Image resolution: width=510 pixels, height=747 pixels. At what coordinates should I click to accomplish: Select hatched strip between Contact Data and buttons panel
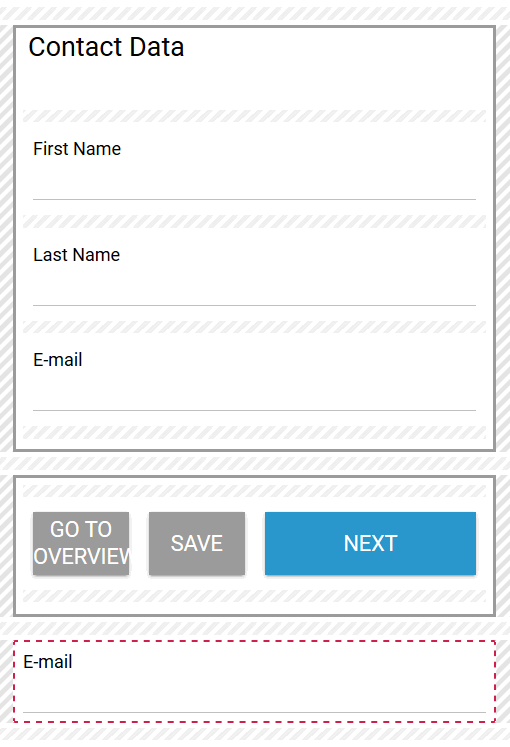tap(255, 463)
